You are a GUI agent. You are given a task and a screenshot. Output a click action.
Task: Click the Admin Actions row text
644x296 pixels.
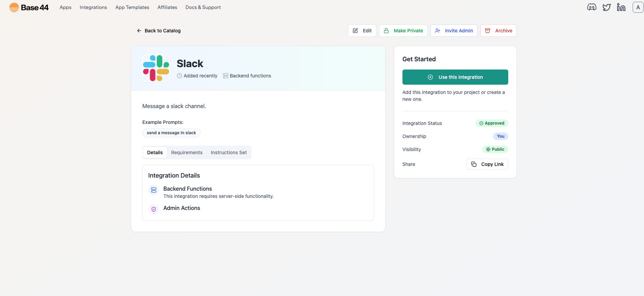[182, 208]
